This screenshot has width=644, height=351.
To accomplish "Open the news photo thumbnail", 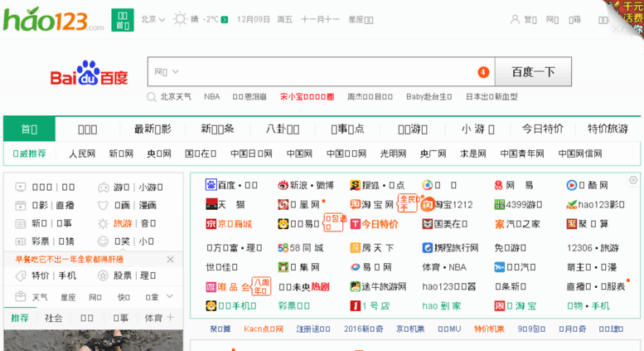I will [x=93, y=340].
